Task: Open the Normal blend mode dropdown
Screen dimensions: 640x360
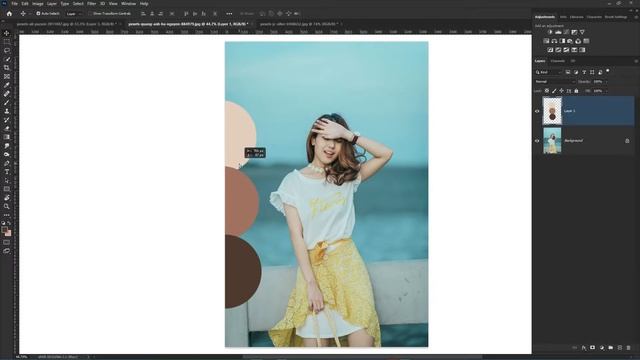Action: (x=555, y=82)
